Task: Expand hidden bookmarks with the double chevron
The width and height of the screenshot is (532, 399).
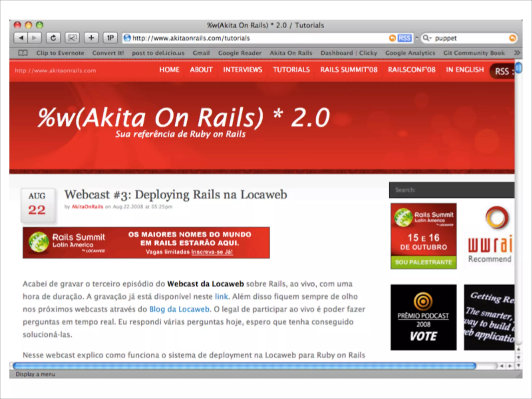Action: 517,53
